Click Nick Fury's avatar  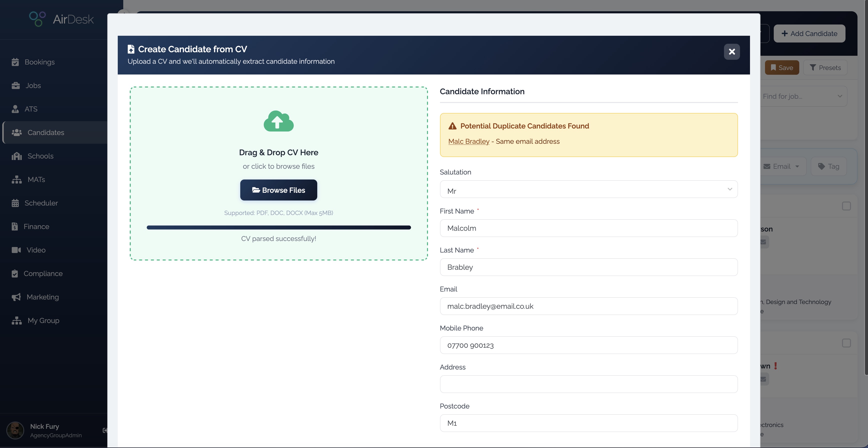click(x=15, y=430)
